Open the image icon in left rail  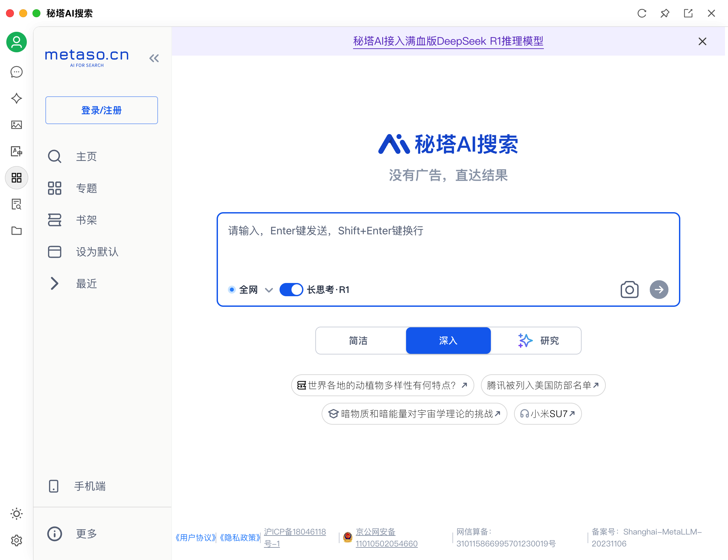point(16,125)
